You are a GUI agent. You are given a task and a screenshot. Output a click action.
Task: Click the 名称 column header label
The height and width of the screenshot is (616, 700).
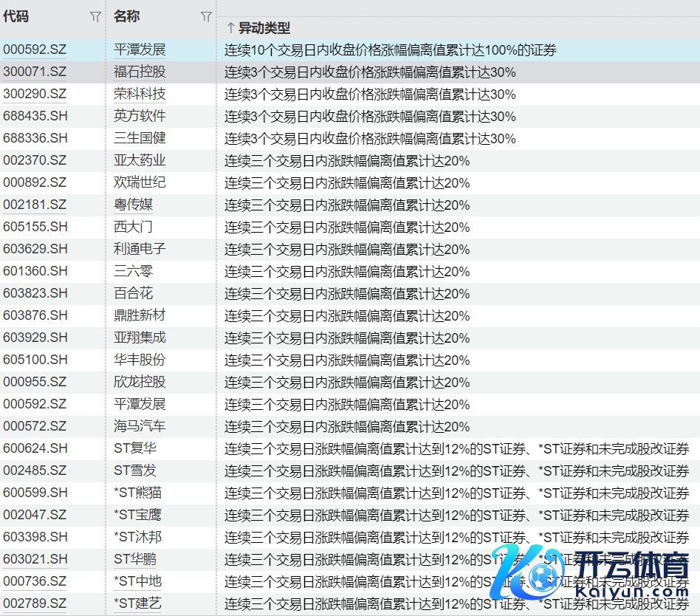[x=127, y=16]
